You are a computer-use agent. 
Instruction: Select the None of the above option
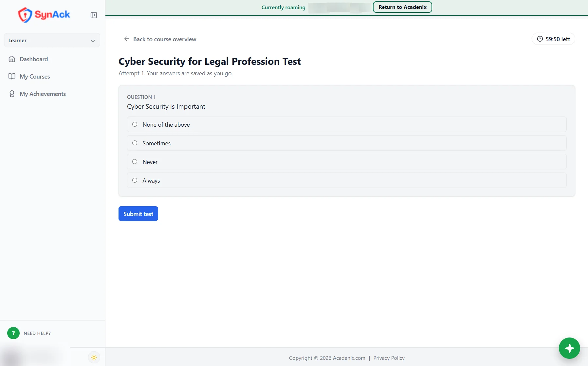click(x=346, y=124)
